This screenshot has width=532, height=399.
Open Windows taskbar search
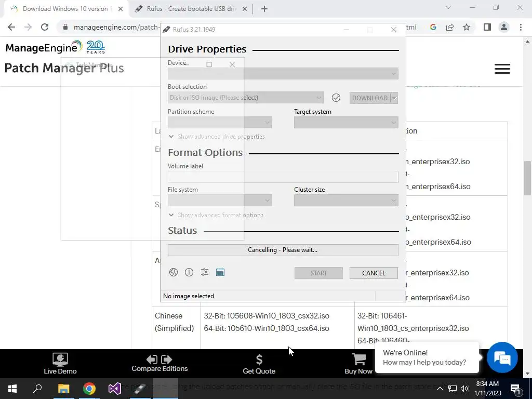coord(37,389)
